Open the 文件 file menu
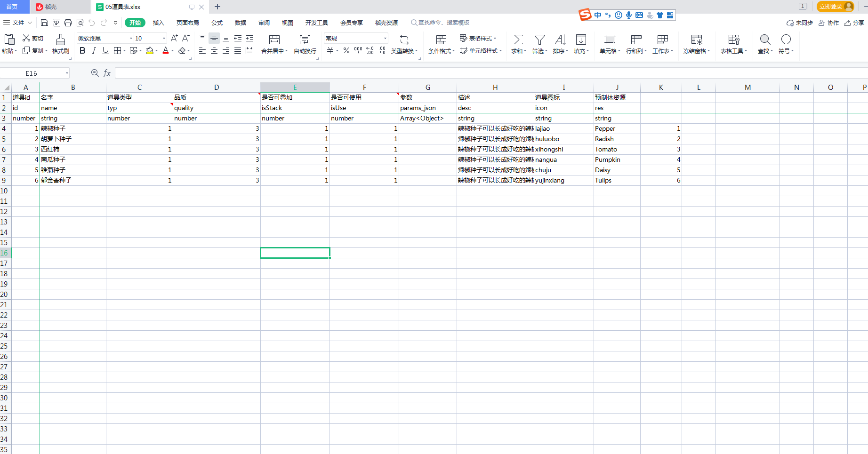Screen dimensions: 868x454 18,23
